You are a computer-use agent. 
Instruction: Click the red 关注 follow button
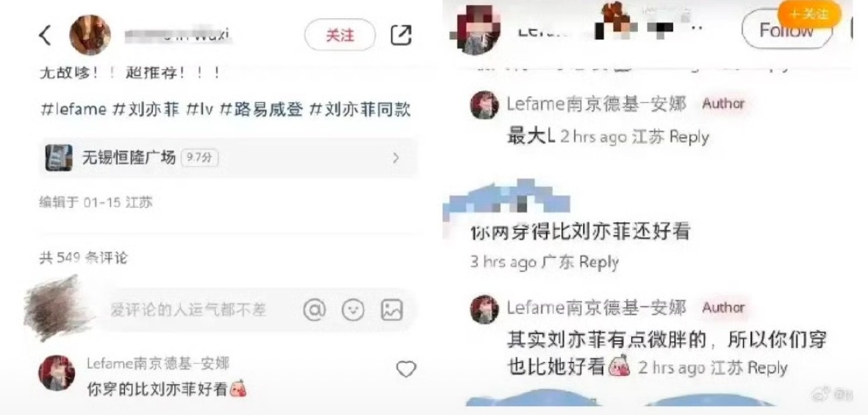click(340, 35)
